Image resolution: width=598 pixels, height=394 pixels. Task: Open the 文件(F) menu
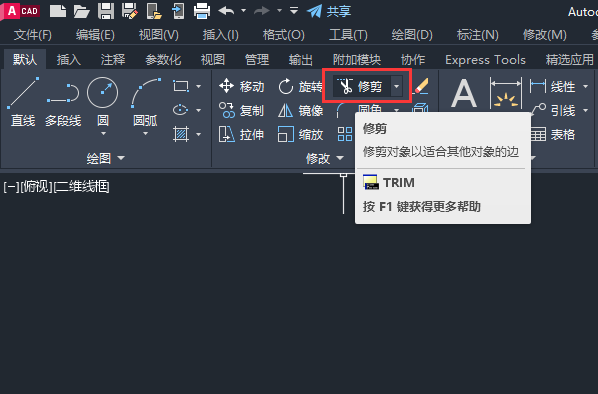tap(33, 35)
